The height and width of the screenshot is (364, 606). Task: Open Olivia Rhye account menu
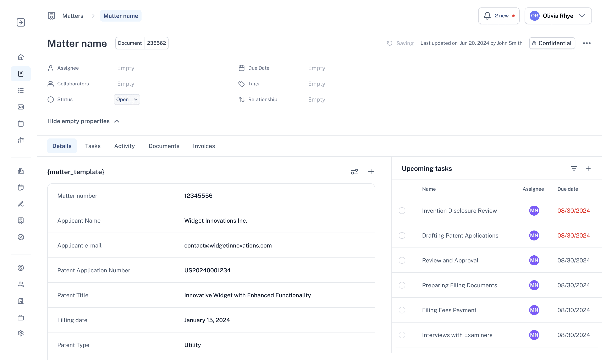click(558, 16)
